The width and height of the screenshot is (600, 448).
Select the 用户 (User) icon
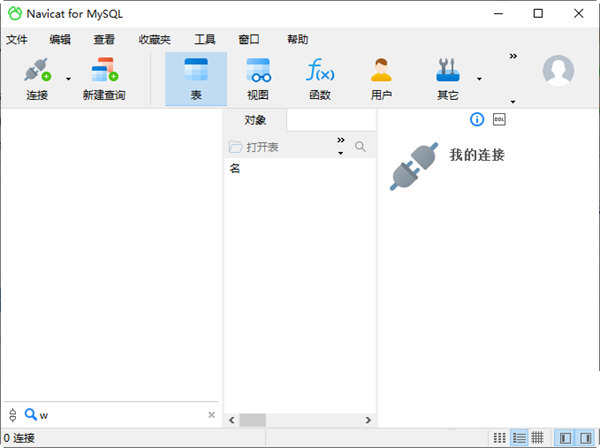pyautogui.click(x=381, y=76)
